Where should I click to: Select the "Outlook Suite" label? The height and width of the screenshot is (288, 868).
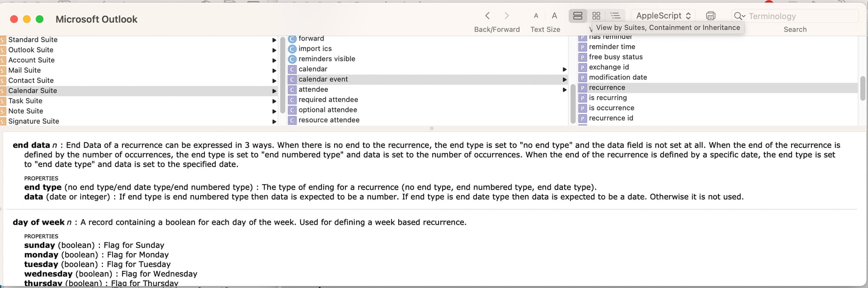(31, 50)
